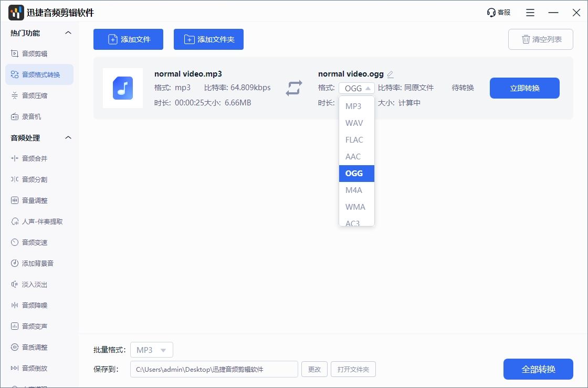Screen dimensions: 588x388
Task: Collapse the 音频处理 section
Action: (68, 137)
